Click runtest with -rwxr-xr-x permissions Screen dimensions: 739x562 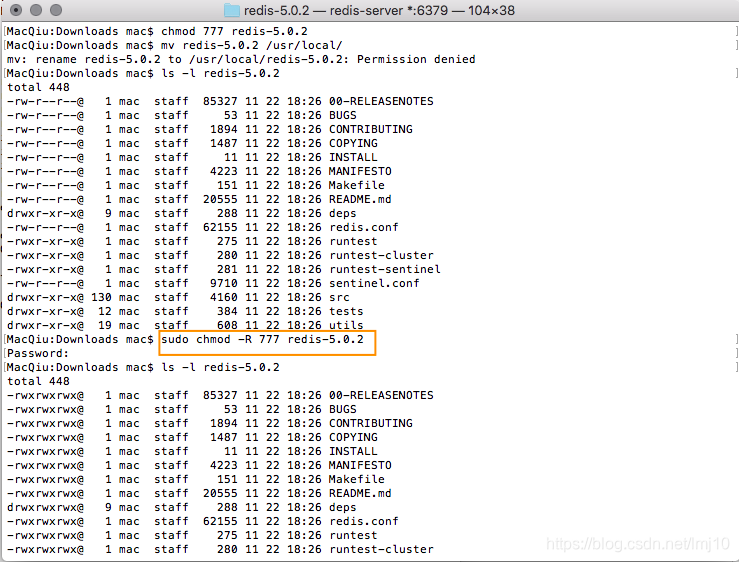tap(353, 241)
